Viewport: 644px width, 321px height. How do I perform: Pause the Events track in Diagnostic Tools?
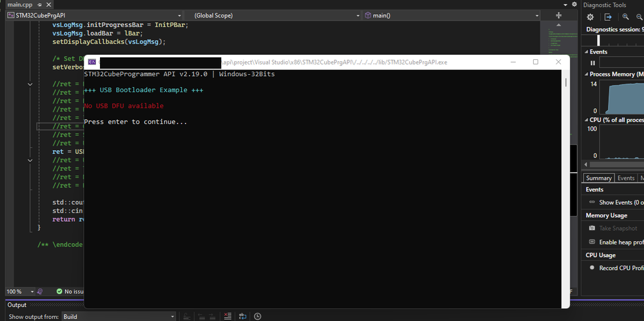pos(592,63)
